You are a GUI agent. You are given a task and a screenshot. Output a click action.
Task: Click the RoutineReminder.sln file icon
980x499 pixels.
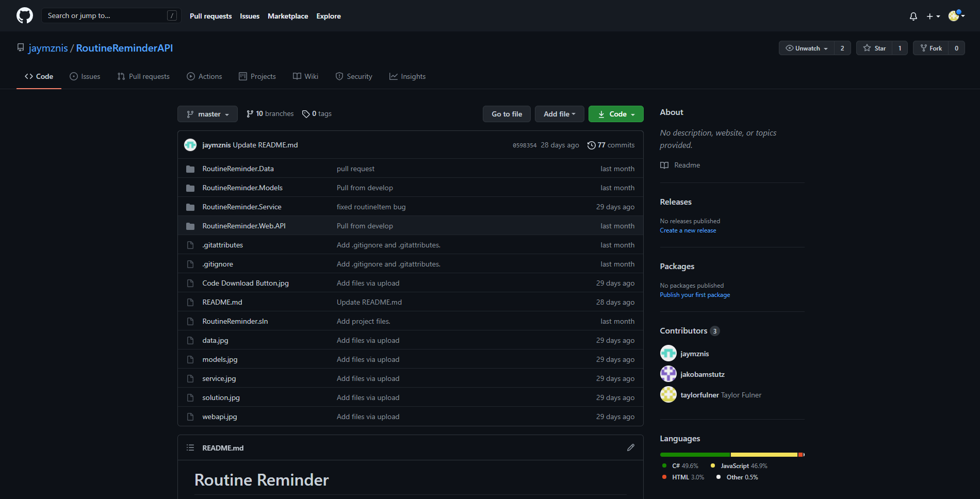[x=190, y=321]
